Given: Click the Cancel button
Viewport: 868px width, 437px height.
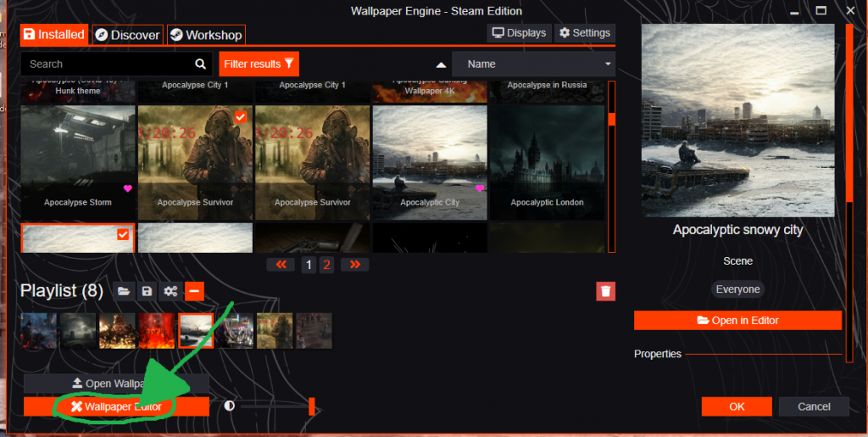Looking at the screenshot, I should pyautogui.click(x=814, y=406).
